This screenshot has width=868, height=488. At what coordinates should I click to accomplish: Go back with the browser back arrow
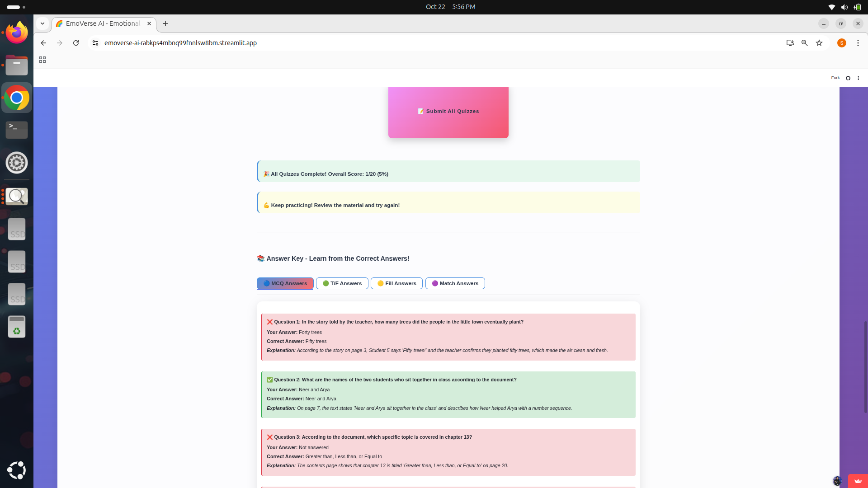pyautogui.click(x=43, y=43)
